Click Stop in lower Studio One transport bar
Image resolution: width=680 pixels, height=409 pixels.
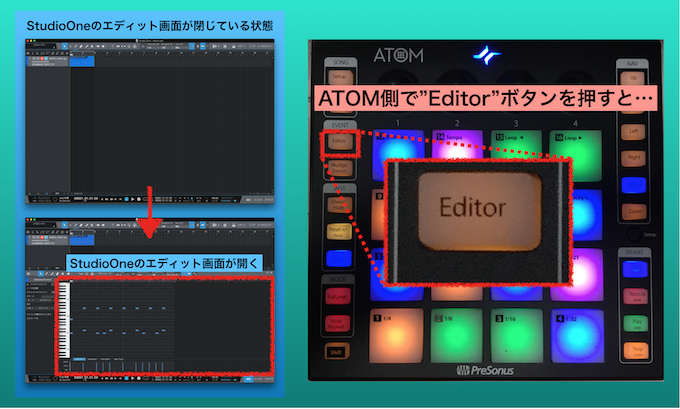126,379
